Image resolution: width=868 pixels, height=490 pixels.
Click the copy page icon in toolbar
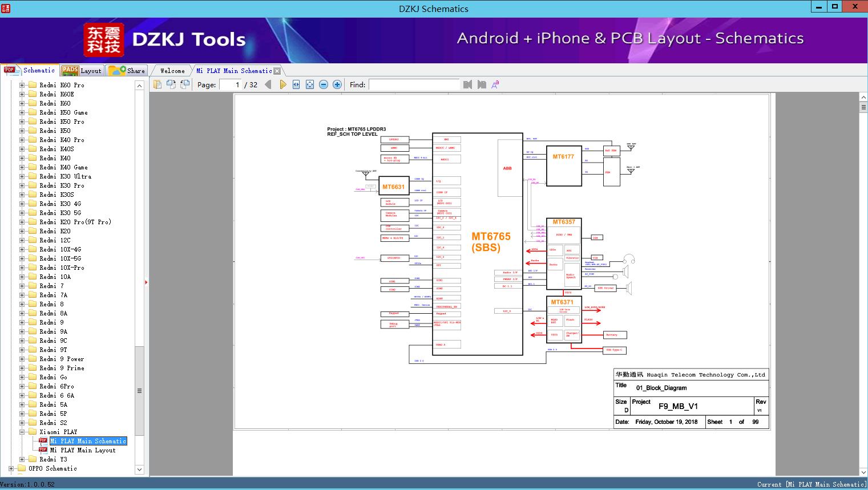(157, 84)
